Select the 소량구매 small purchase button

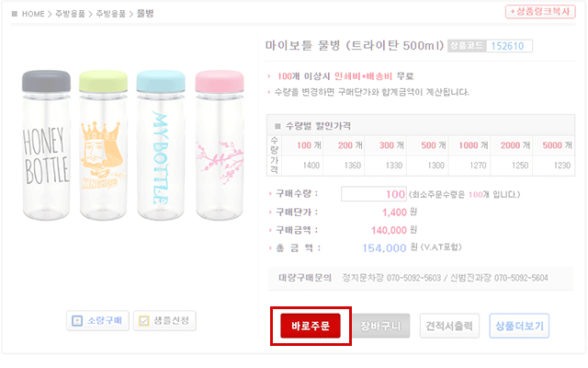point(97,321)
